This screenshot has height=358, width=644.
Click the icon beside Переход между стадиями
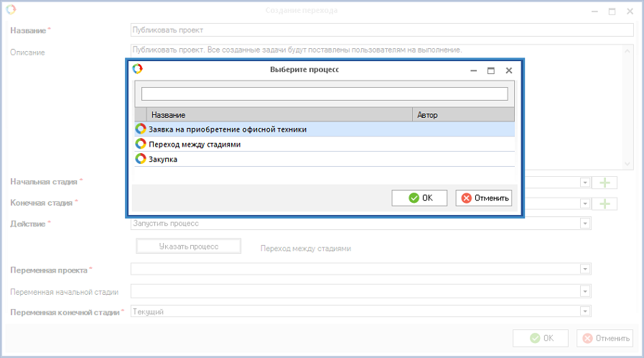pyautogui.click(x=141, y=144)
